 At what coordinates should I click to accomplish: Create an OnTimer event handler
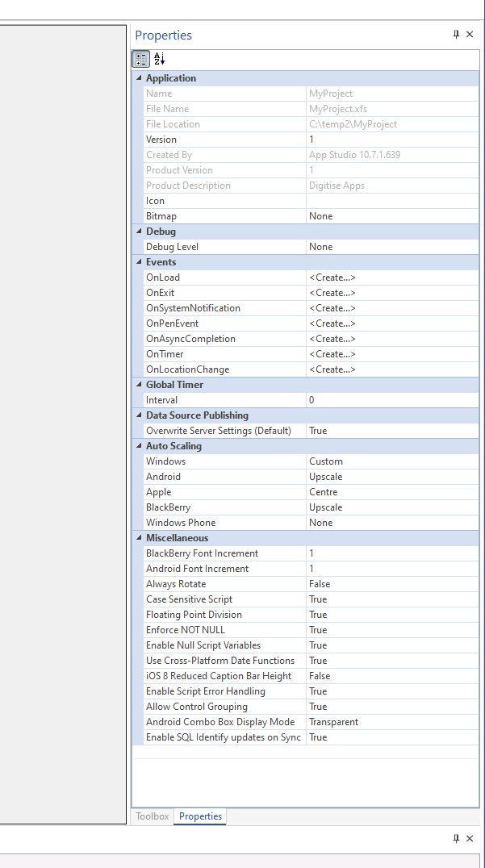392,354
